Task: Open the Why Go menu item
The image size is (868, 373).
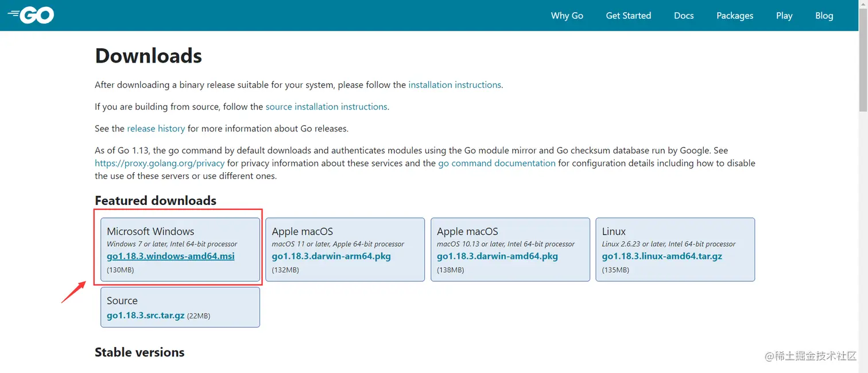Action: [567, 15]
